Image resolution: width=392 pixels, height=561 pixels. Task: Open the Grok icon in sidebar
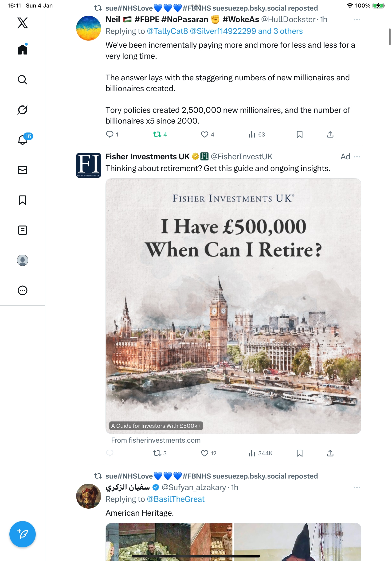click(23, 110)
